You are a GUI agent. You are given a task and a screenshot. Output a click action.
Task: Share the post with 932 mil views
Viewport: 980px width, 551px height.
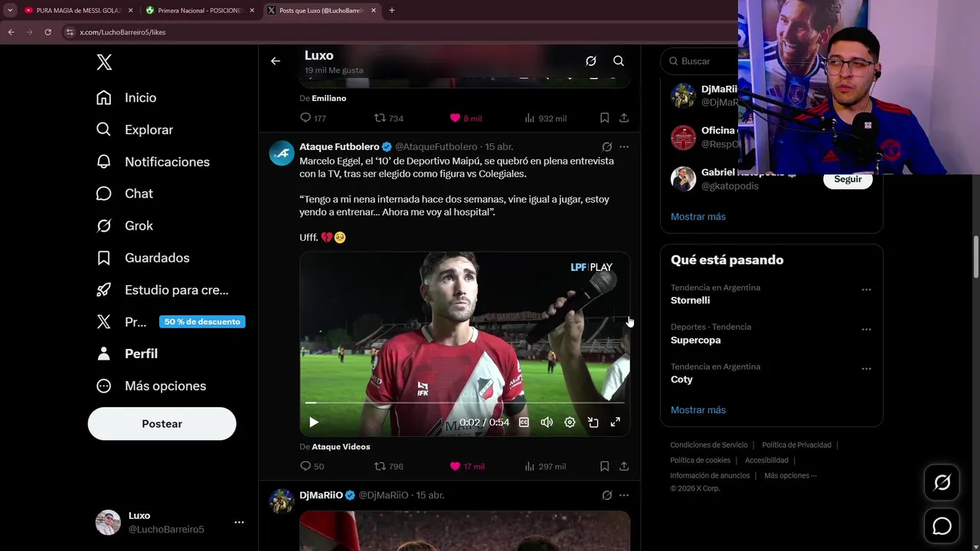[624, 118]
